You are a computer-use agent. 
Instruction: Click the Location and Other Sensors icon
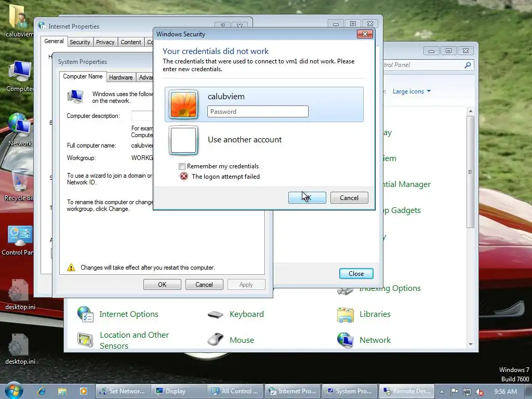click(x=85, y=340)
